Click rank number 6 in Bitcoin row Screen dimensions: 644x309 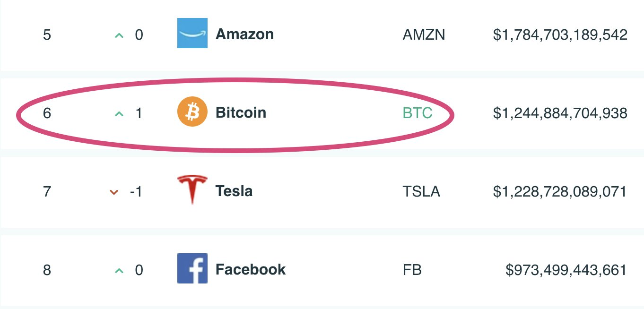[x=47, y=113]
